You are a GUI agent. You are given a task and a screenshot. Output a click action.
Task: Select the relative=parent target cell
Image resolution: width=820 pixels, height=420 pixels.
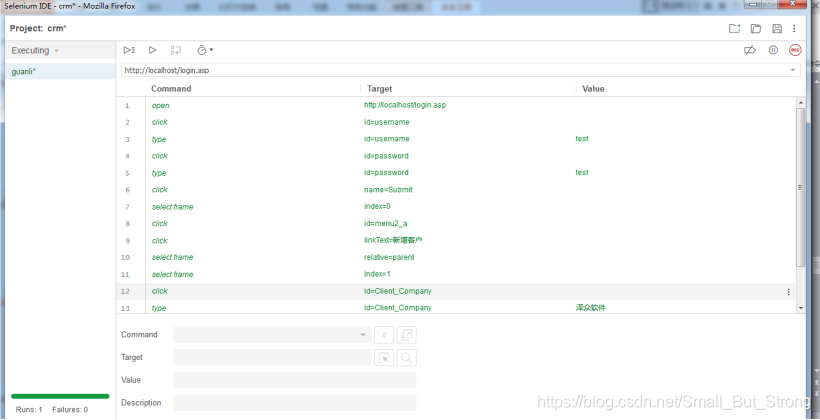click(389, 257)
